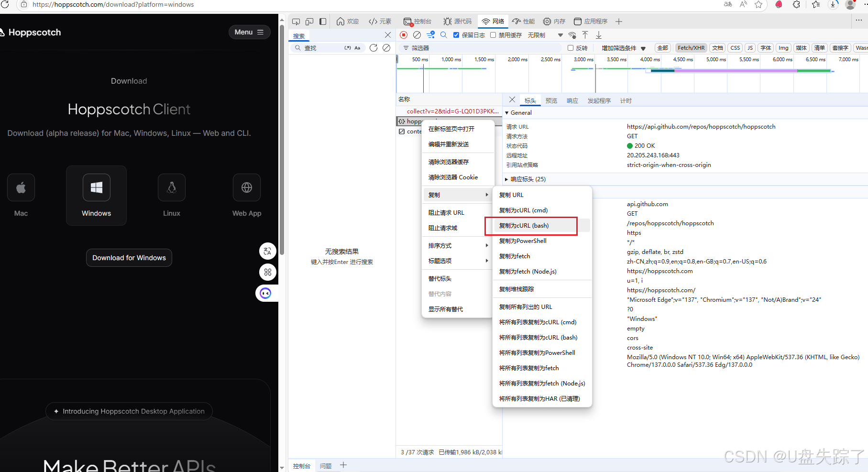Expand the 标题选项 submenu
Viewport: 868px width, 472px height.
458,261
